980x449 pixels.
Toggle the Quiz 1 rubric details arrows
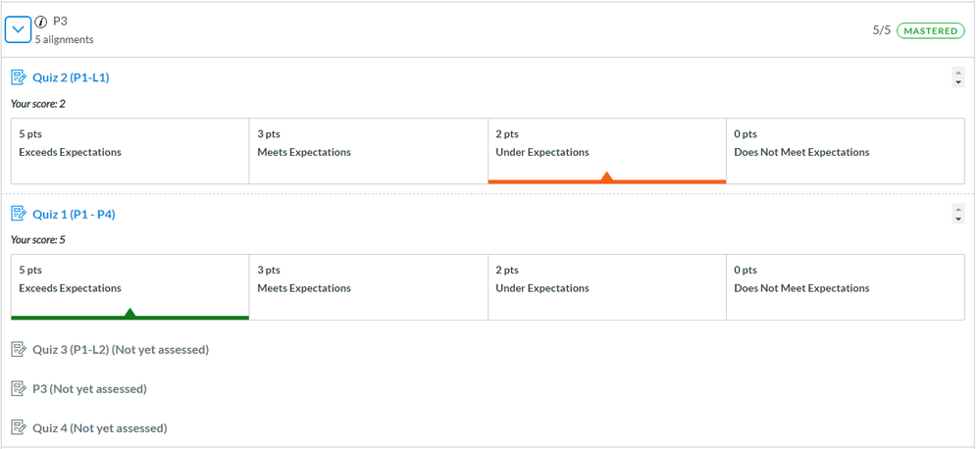pyautogui.click(x=958, y=214)
